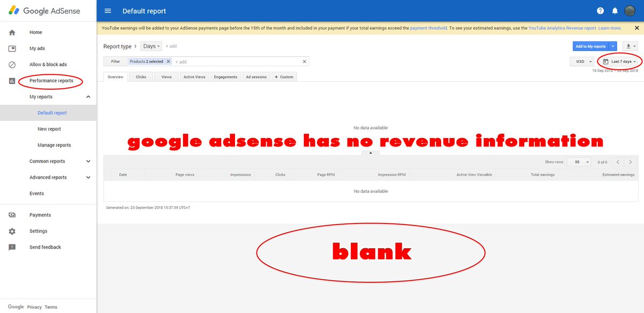Add a Custom tab

tap(284, 77)
